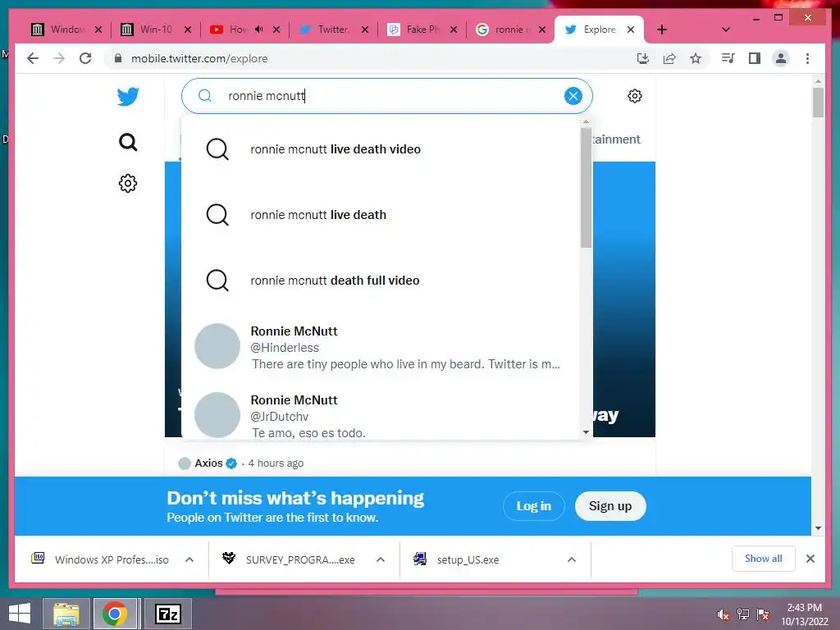
Task: Click down arrow of suggestions scrollbar
Action: [586, 432]
